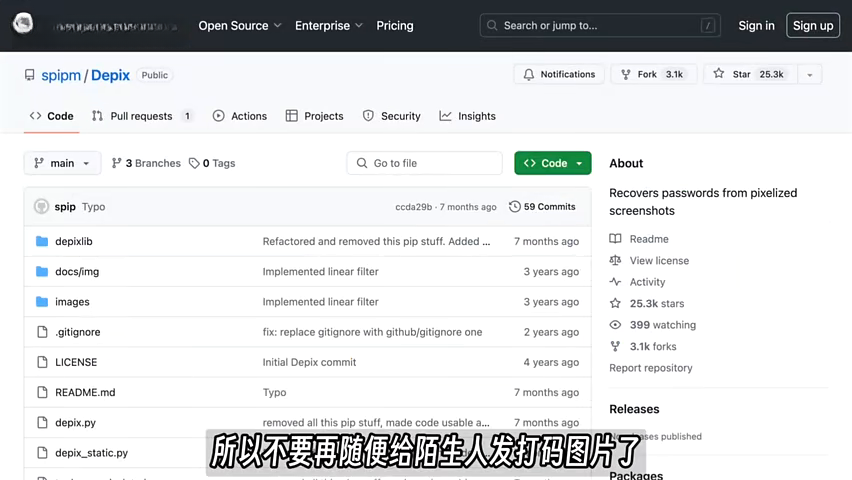Open the 'Refactored and removed this pip stuff' commit
The image size is (852, 480).
pyautogui.click(x=376, y=241)
